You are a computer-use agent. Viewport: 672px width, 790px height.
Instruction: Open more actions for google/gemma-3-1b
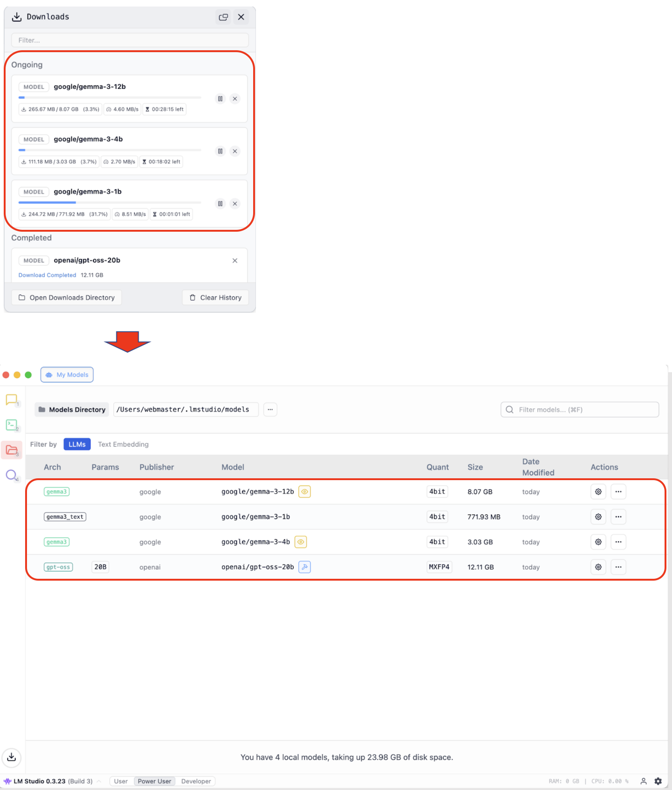[618, 517]
